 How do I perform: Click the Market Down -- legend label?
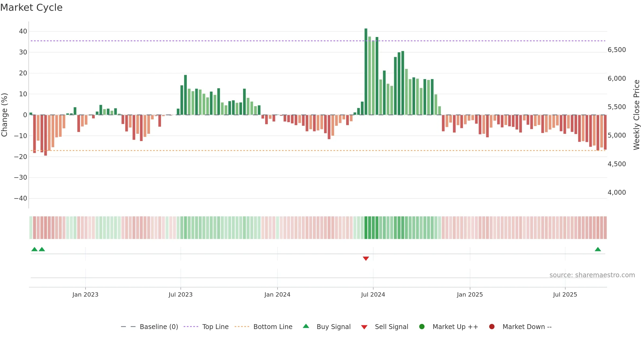(527, 327)
